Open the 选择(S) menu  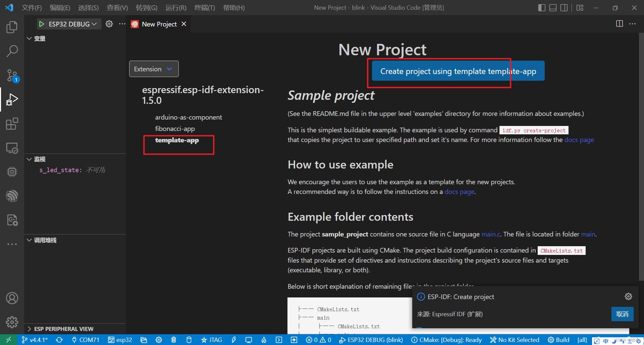click(88, 7)
